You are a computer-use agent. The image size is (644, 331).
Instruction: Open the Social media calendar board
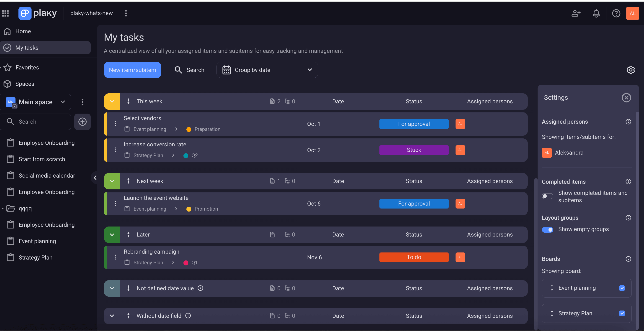click(47, 176)
